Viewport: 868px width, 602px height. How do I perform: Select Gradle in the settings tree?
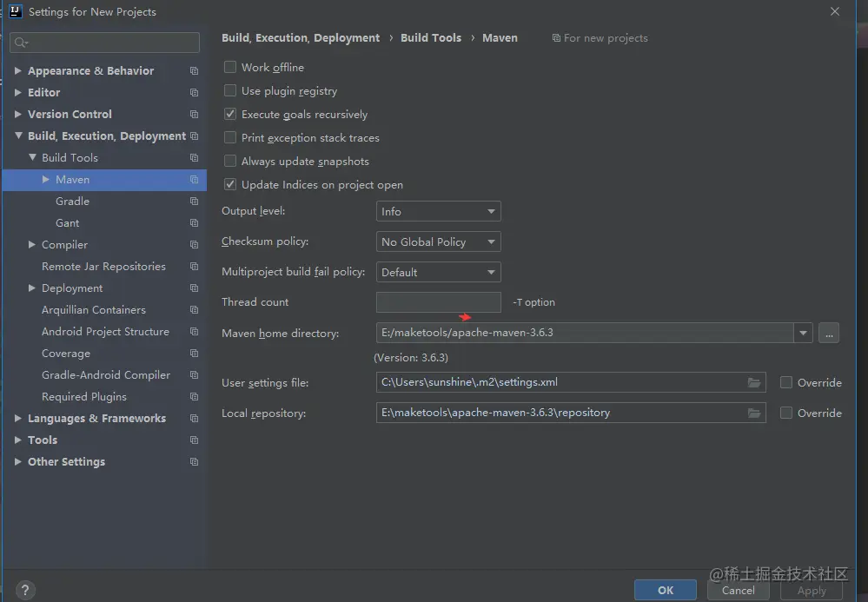72,202
